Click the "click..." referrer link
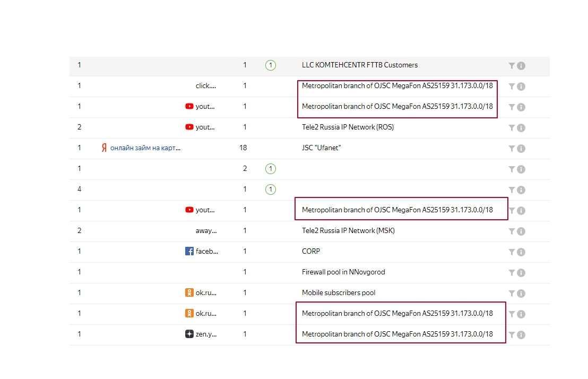This screenshot has width=588, height=379. (206, 86)
